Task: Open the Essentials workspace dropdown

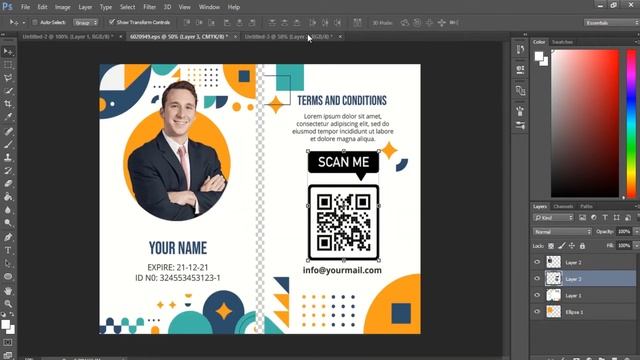Action: click(x=611, y=23)
